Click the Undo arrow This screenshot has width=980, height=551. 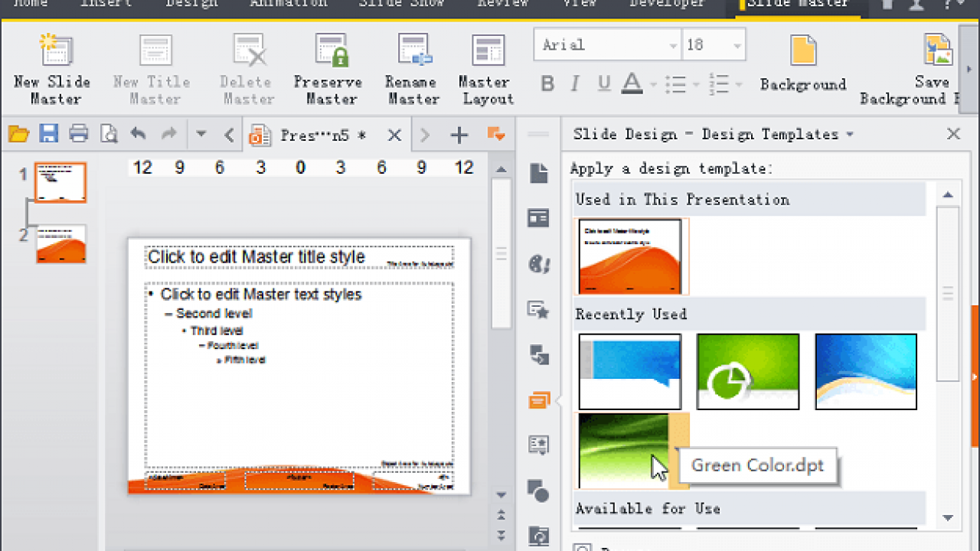[139, 134]
